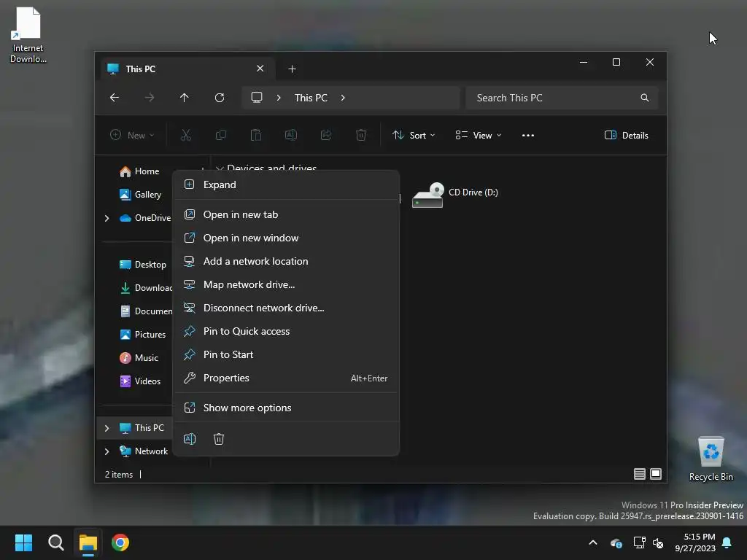Viewport: 747px width, 560px height.
Task: Go forward with the right arrow
Action: (x=150, y=98)
